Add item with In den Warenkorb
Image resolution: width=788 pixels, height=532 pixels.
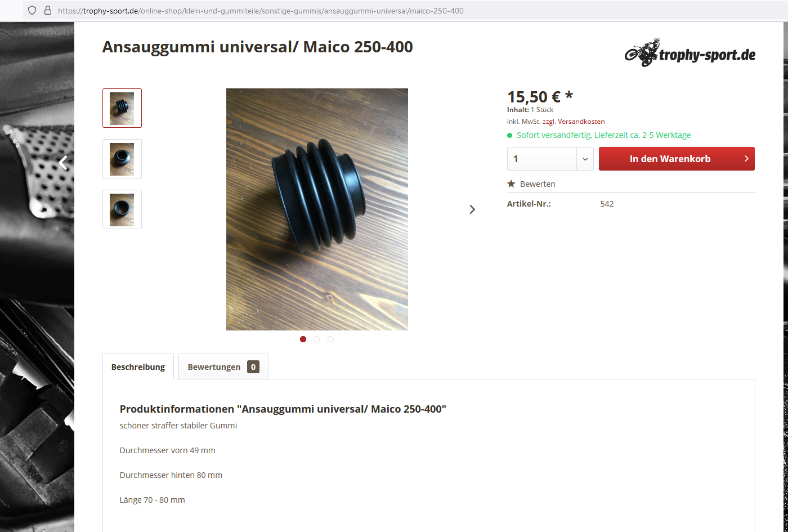tap(677, 159)
